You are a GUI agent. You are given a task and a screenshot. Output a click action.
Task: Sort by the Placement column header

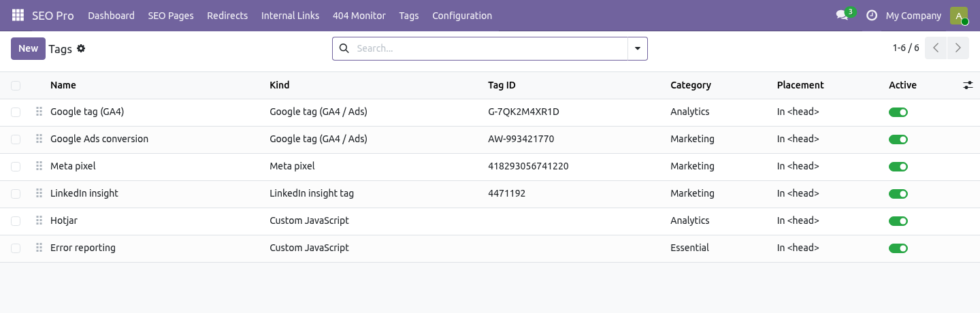click(800, 85)
